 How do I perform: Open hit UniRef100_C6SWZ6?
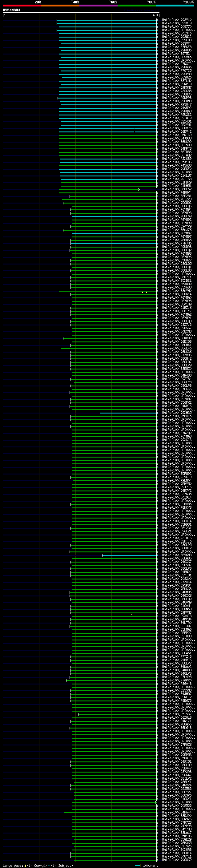(176, 78)
